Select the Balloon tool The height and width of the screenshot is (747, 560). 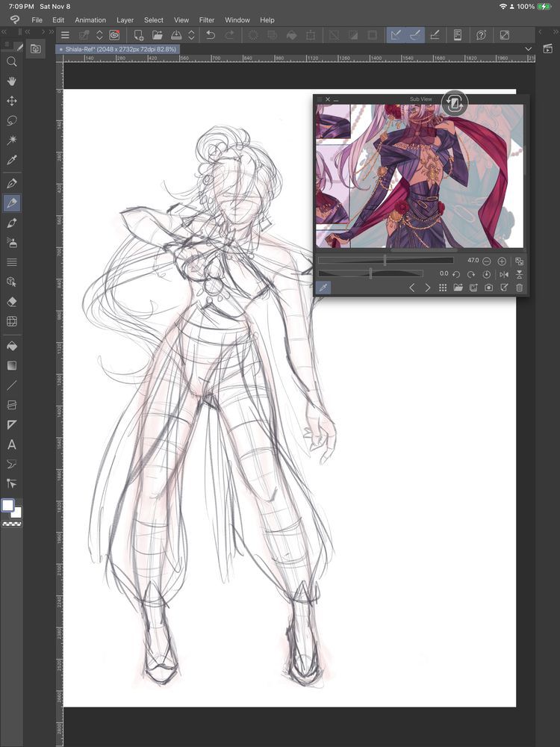pyautogui.click(x=12, y=464)
